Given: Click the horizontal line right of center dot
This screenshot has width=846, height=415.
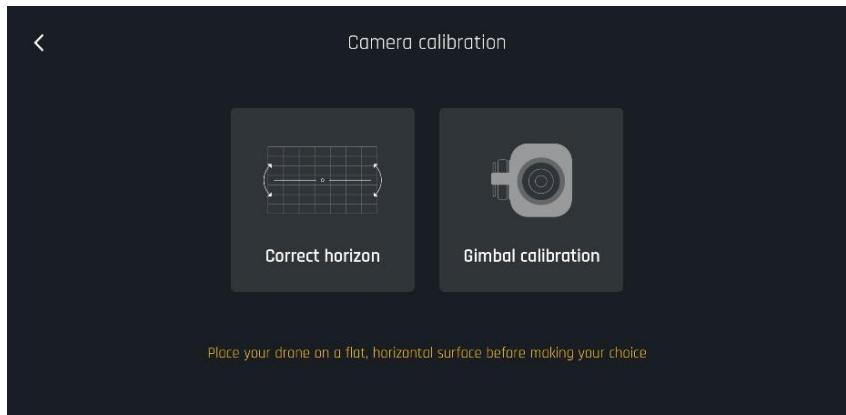Looking at the screenshot, I should pos(350,180).
